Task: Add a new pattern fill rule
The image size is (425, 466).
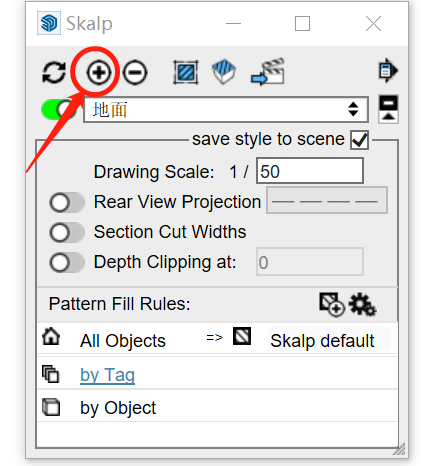Action: [332, 304]
